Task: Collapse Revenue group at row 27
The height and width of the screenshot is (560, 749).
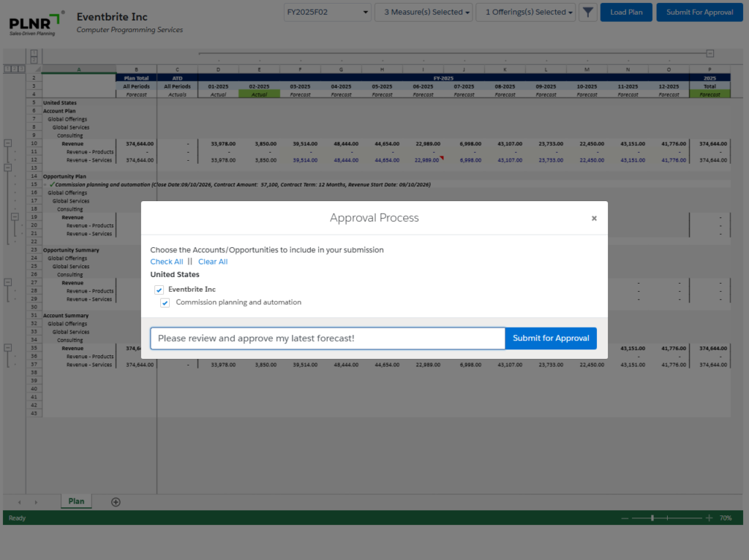Action: (8, 282)
